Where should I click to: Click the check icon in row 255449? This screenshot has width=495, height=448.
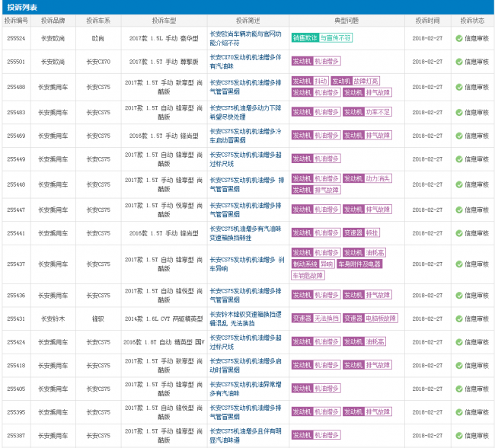458,160
